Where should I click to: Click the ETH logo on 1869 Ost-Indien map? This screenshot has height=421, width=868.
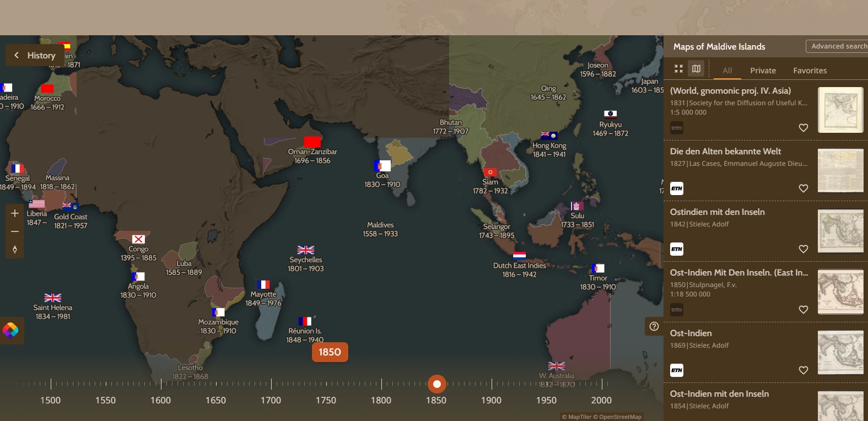point(677,370)
